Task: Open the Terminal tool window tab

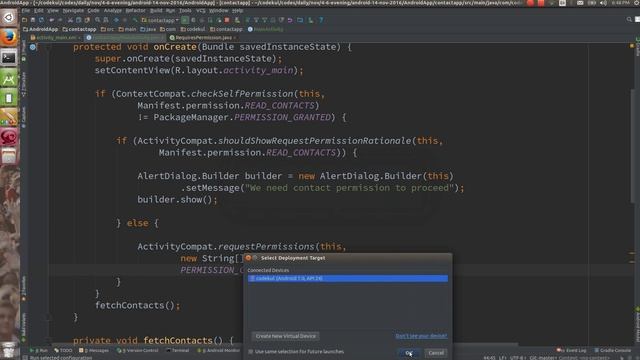Action: pos(178,351)
